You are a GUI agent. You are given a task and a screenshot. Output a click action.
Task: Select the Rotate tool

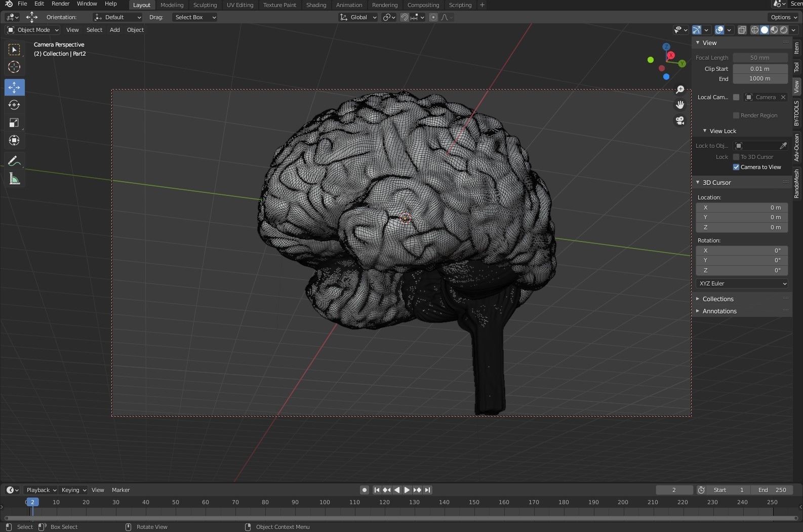(14, 105)
